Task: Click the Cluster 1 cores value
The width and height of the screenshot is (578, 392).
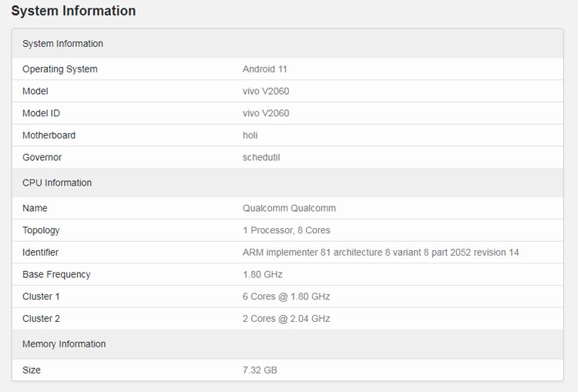Action: pos(286,297)
